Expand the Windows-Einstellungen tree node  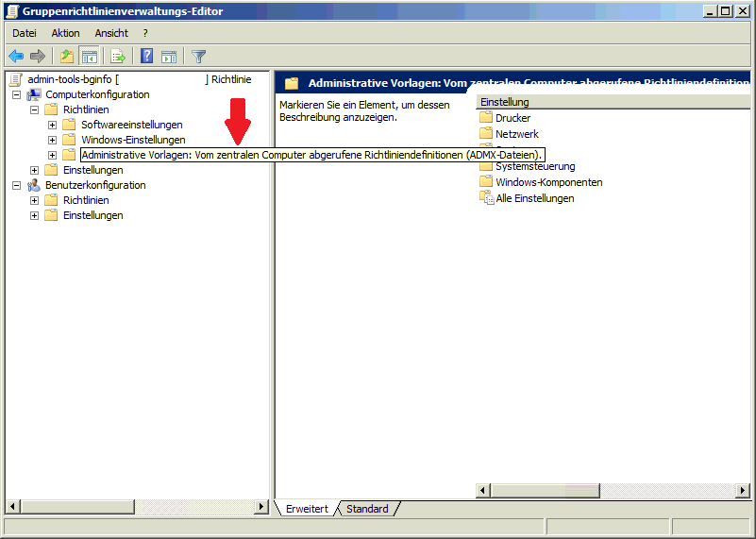click(53, 140)
